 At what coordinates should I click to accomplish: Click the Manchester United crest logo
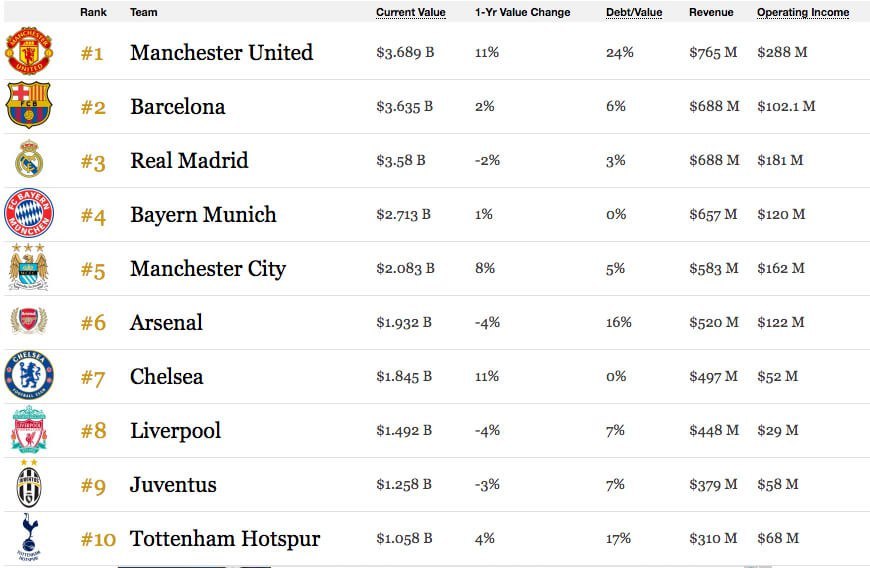click(x=29, y=51)
